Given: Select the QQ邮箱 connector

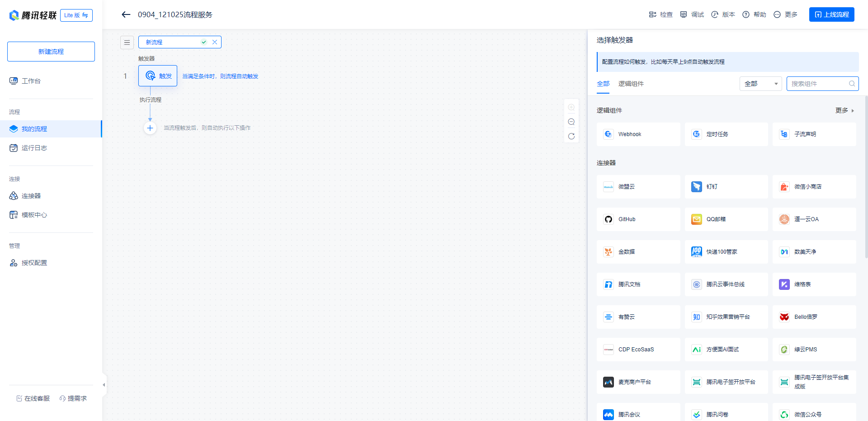Looking at the screenshot, I should pyautogui.click(x=726, y=219).
